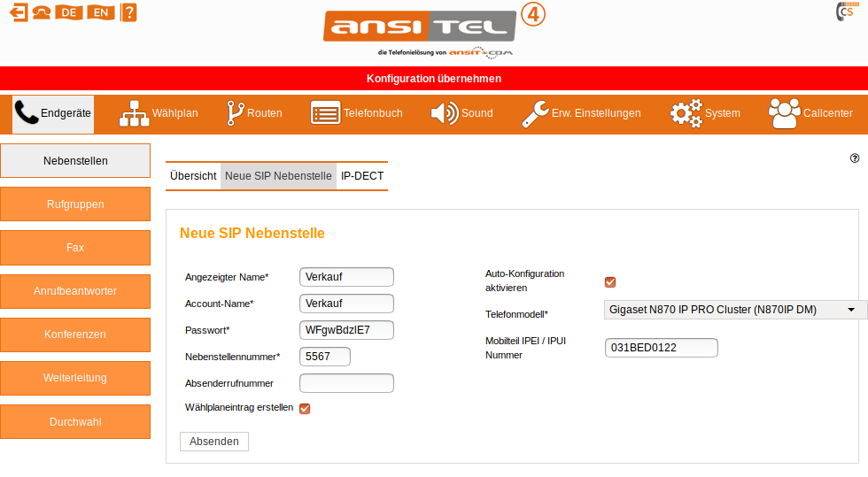The width and height of the screenshot is (868, 477).
Task: Open the help book icon
Action: [129, 12]
